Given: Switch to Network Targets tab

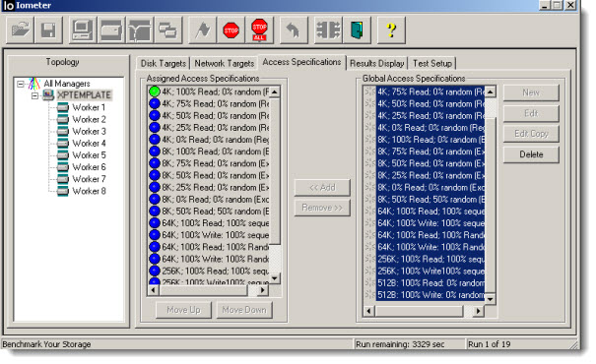Looking at the screenshot, I should click(x=225, y=63).
